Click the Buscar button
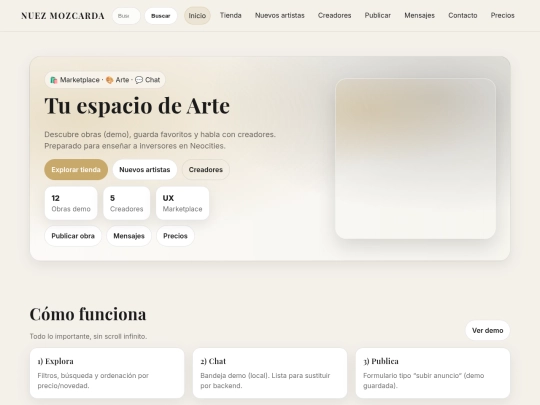 pyautogui.click(x=160, y=16)
